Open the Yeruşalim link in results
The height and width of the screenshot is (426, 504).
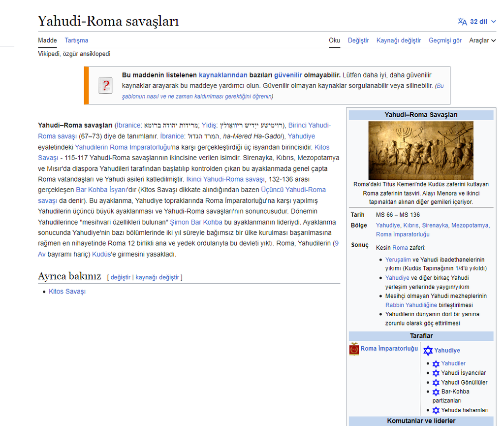pos(398,260)
